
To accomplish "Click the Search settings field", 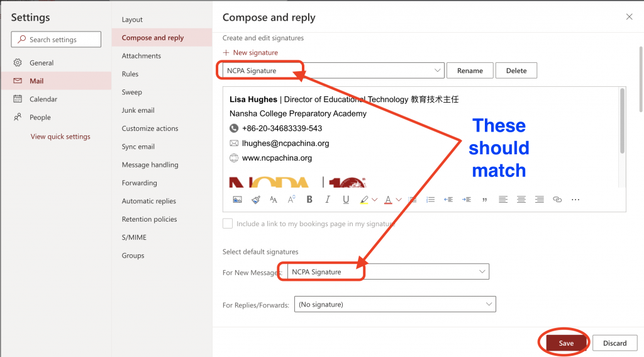I will tap(57, 40).
